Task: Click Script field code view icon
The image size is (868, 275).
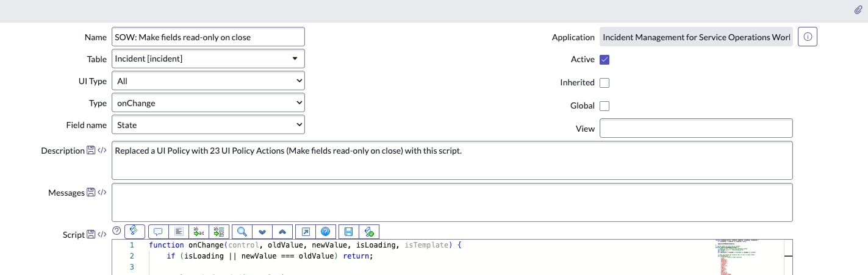Action: click(102, 235)
